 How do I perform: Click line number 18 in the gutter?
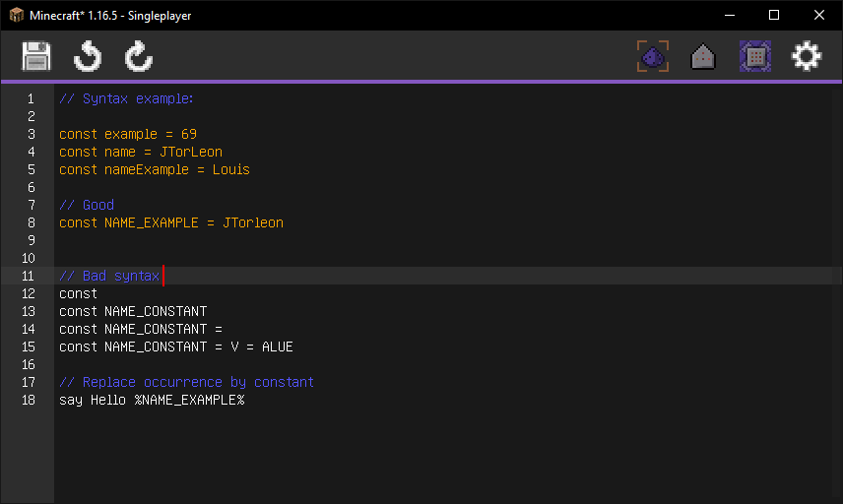point(28,400)
